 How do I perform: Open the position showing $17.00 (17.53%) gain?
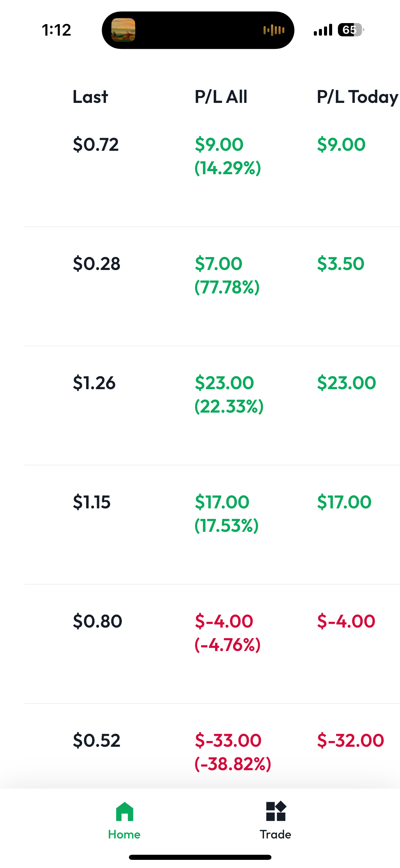click(x=212, y=525)
